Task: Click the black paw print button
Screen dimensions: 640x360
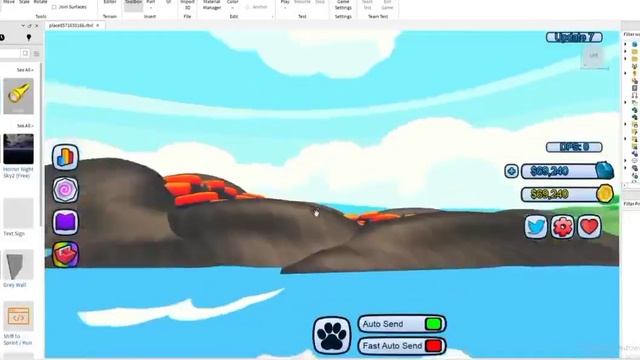Action: (332, 335)
